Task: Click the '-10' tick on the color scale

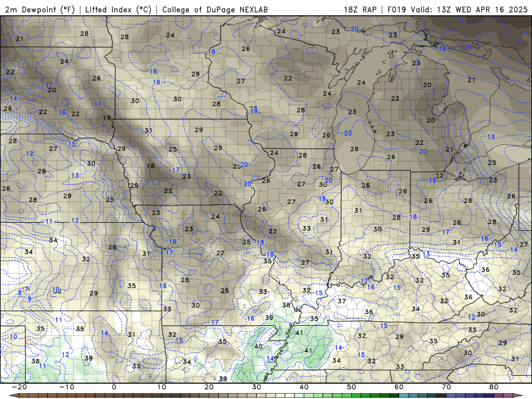Action: 66,387
